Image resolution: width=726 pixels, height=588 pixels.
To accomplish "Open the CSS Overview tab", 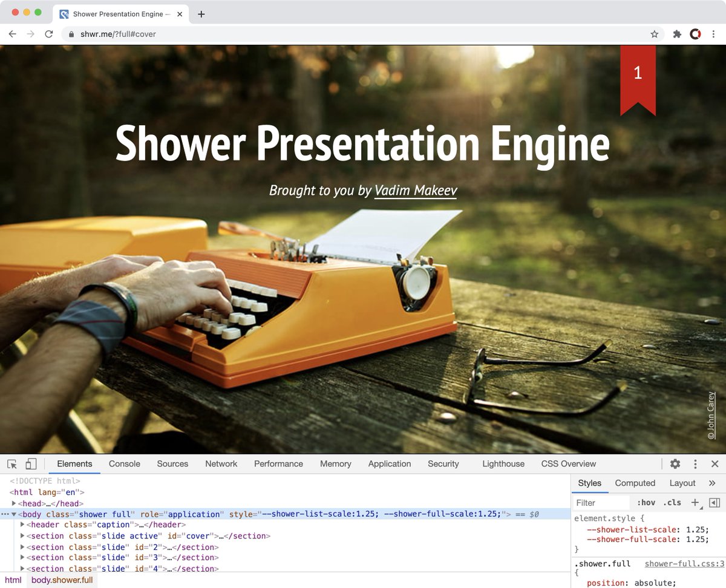I will click(569, 464).
